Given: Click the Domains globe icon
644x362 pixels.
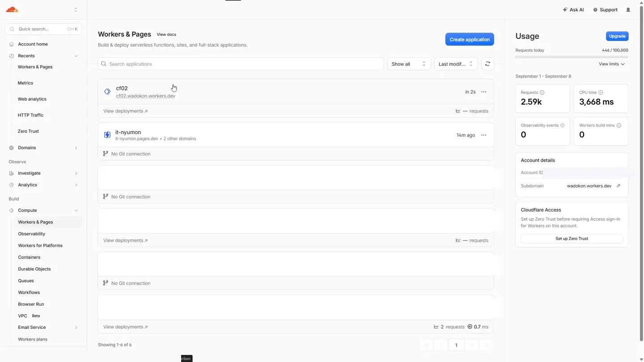Looking at the screenshot, I should (11, 148).
